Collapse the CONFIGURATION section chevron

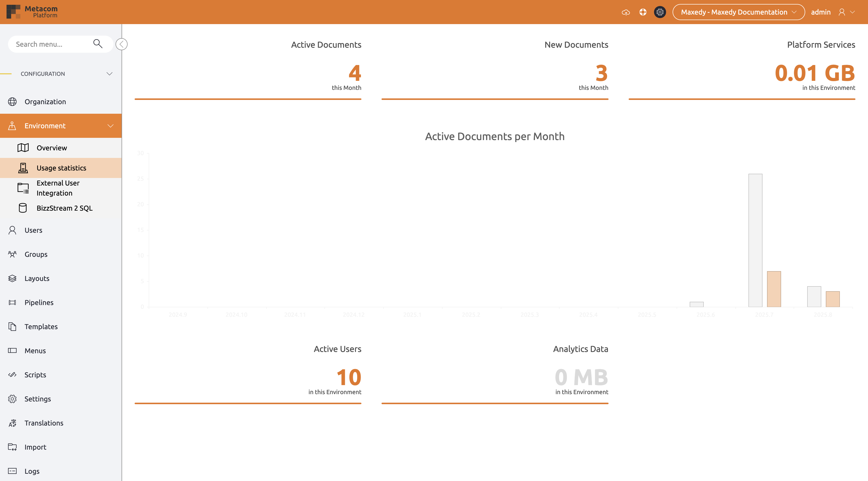(x=110, y=74)
